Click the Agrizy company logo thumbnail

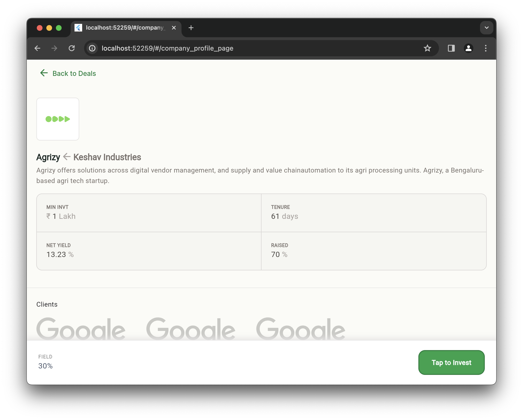pyautogui.click(x=58, y=119)
